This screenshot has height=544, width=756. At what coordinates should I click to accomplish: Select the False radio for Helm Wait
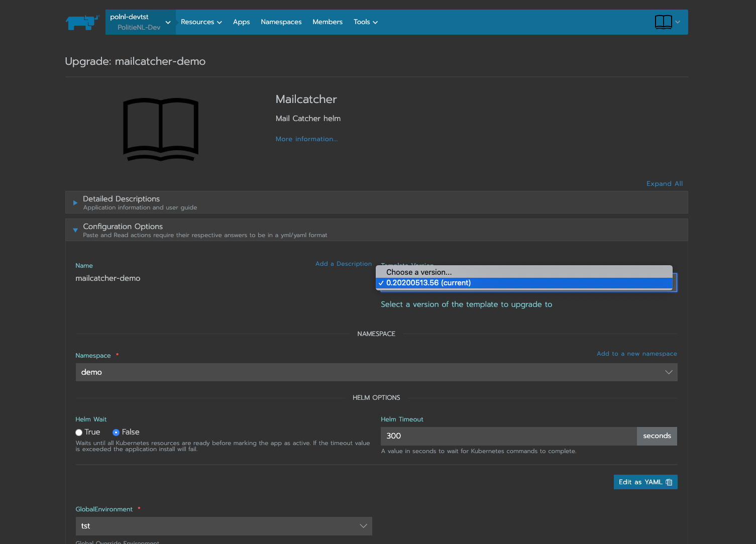click(116, 432)
